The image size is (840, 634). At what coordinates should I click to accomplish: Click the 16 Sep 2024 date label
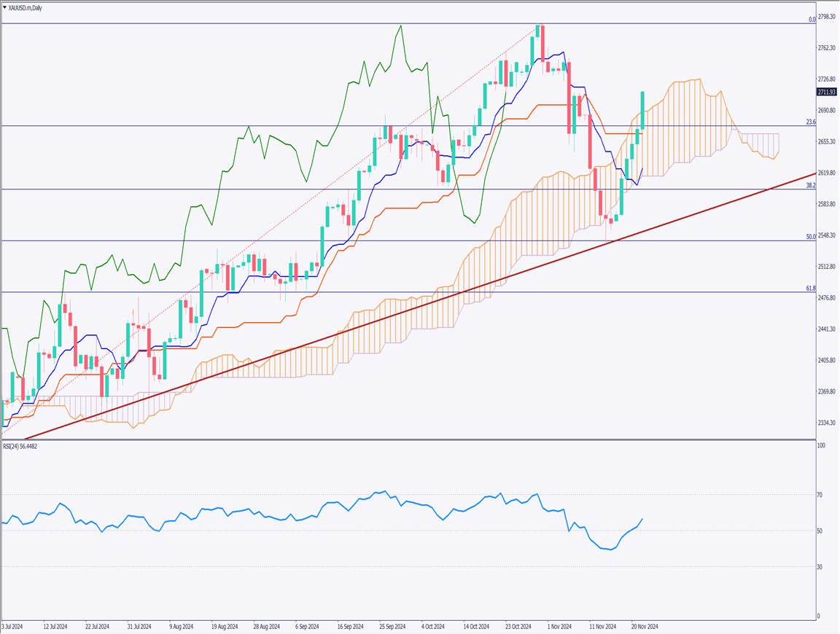click(x=351, y=626)
